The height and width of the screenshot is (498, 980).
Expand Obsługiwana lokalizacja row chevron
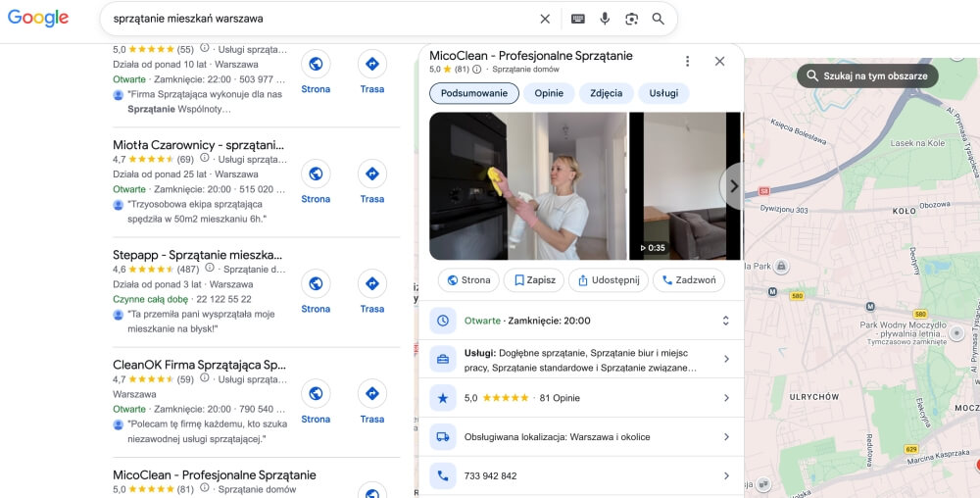pos(726,437)
